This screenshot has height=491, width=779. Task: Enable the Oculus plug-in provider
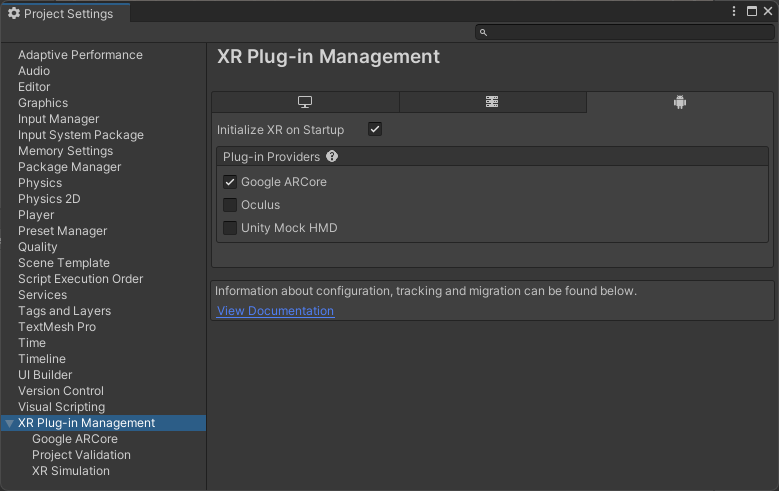coord(230,205)
